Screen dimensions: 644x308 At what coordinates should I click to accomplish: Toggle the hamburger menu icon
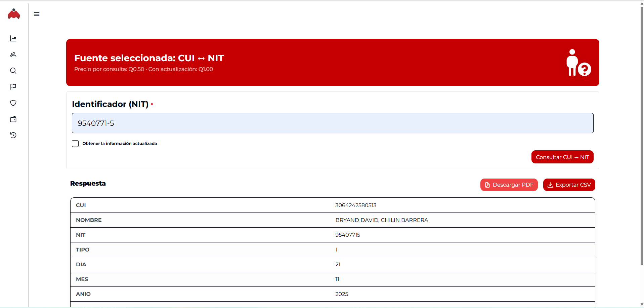(x=37, y=14)
